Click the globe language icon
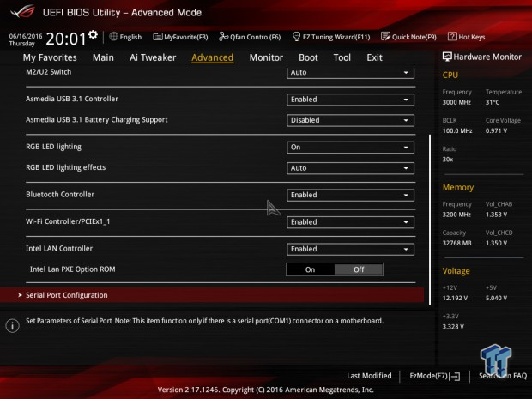Image resolution: width=532 pixels, height=399 pixels. click(113, 36)
